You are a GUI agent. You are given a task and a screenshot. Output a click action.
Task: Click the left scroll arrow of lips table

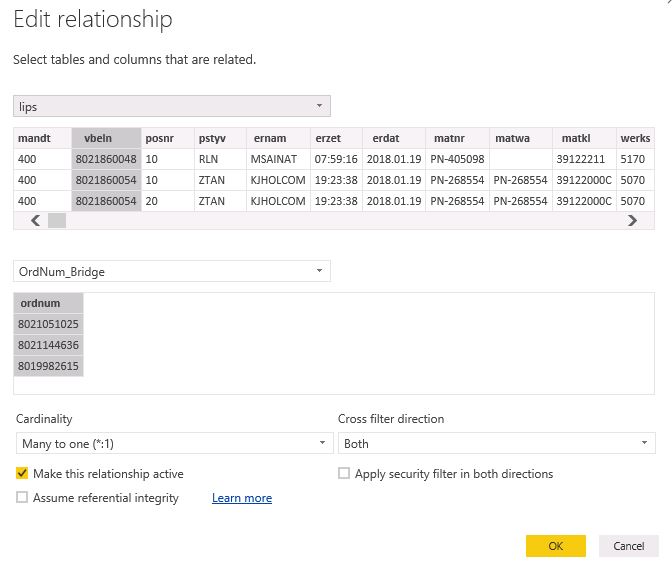click(36, 221)
